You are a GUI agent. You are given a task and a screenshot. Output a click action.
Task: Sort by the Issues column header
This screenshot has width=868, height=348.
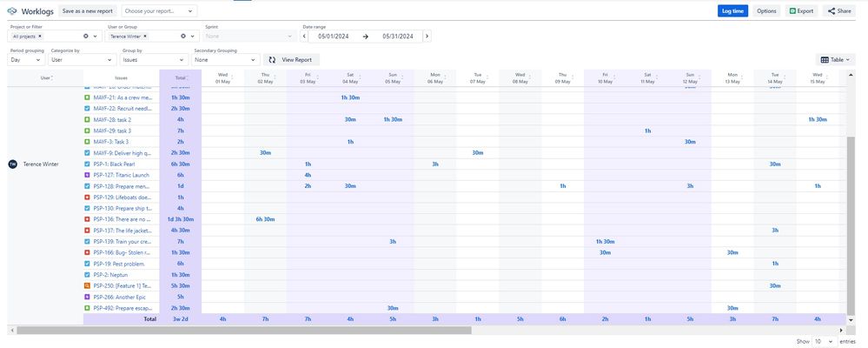122,78
